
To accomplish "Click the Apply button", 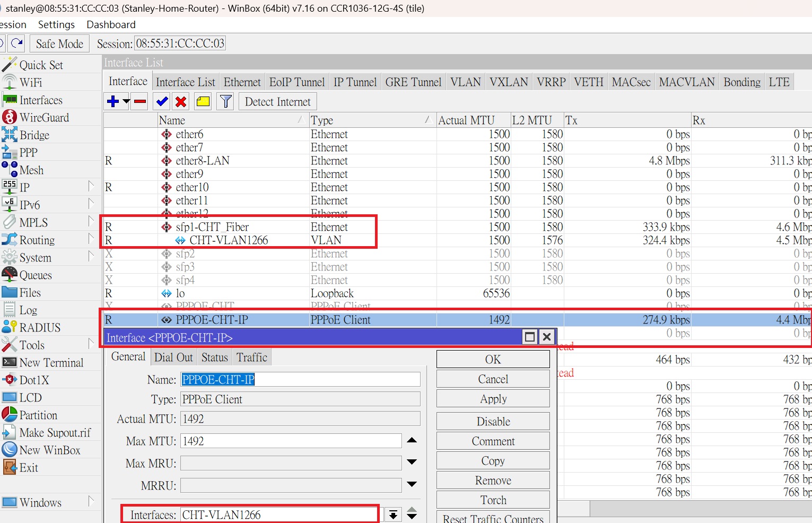I will [493, 398].
